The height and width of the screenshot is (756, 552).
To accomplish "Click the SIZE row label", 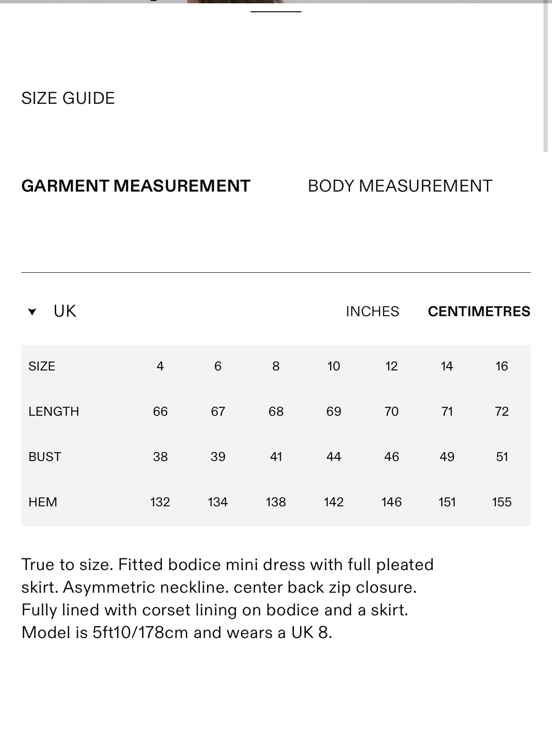I will click(42, 366).
